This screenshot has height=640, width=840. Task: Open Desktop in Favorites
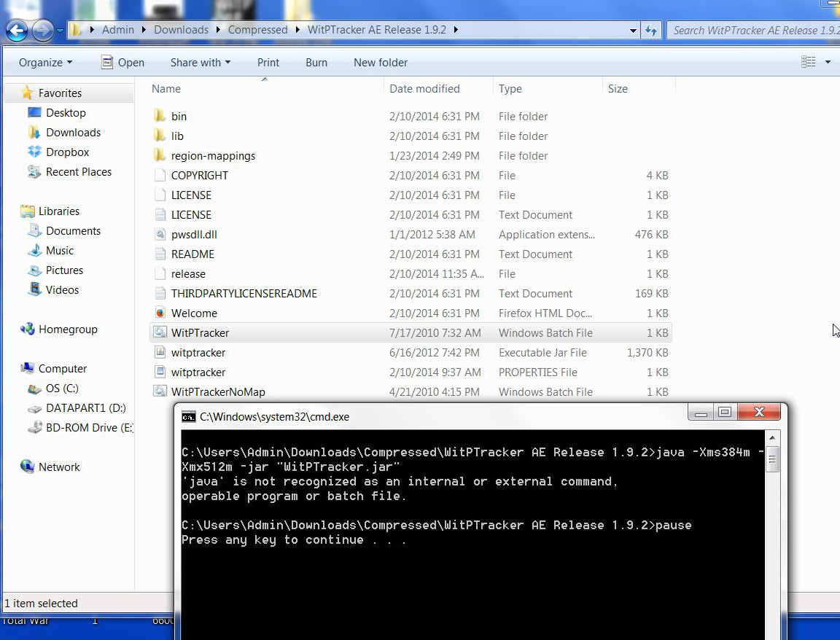pyautogui.click(x=66, y=113)
